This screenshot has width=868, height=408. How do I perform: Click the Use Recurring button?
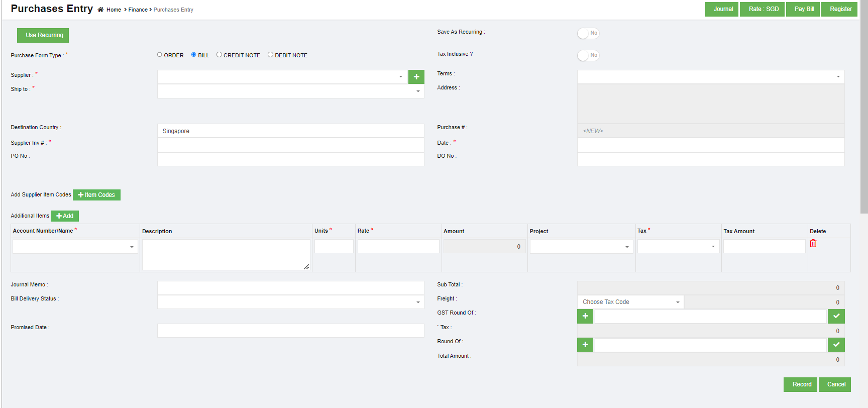[x=43, y=35]
